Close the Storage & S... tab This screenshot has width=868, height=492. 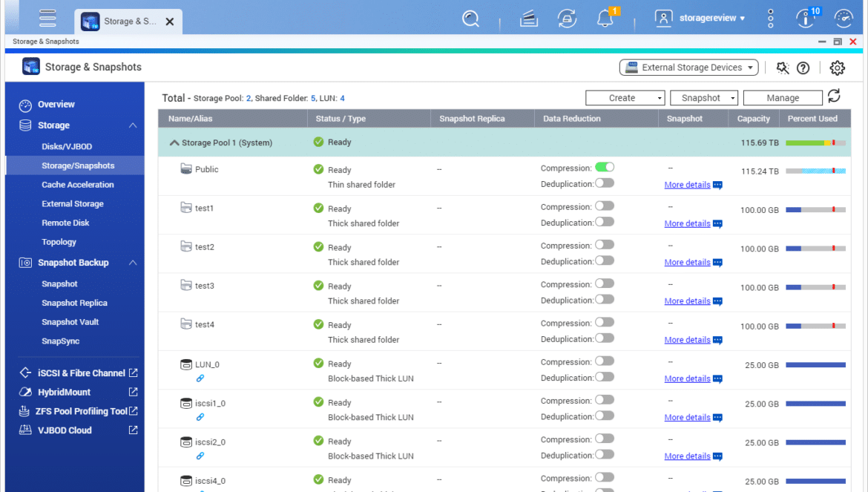[x=170, y=22]
